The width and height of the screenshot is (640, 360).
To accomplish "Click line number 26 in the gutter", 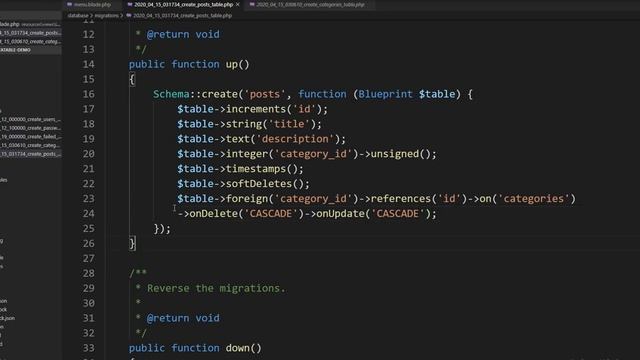I will pos(89,243).
